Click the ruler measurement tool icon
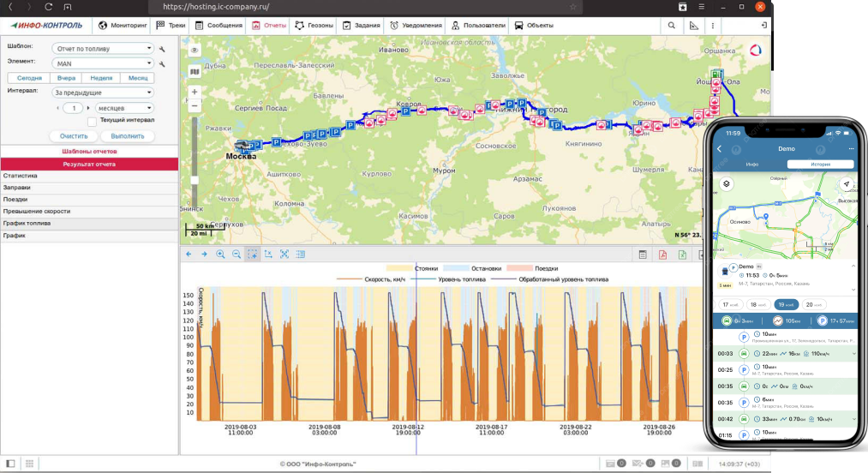This screenshot has height=473, width=868. point(693,26)
